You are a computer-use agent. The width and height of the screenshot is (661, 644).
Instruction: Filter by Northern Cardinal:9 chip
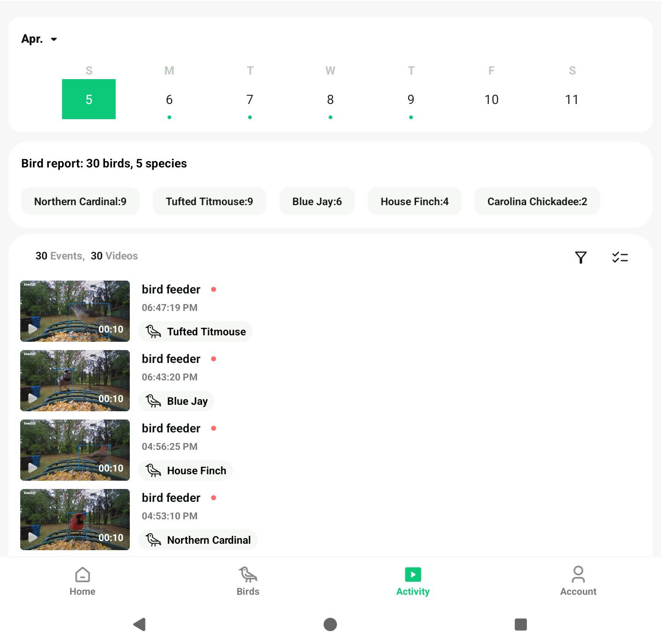tap(80, 201)
